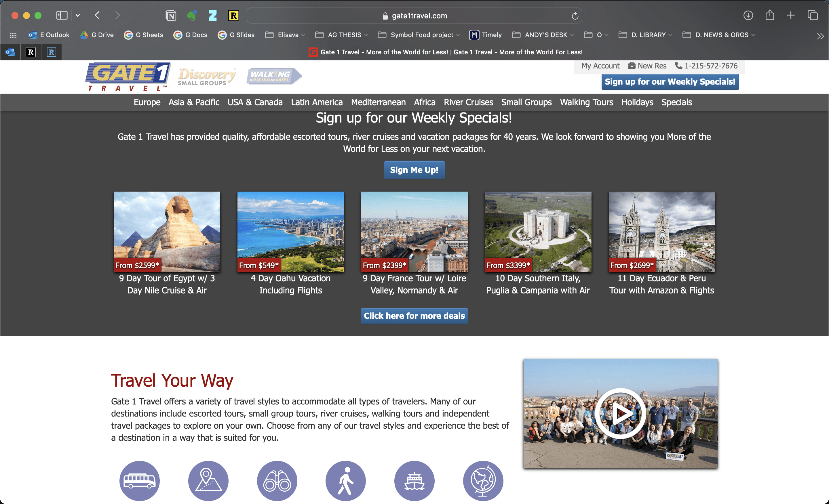Image resolution: width=829 pixels, height=504 pixels.
Task: Expand the AG THESIS bookmarks folder
Action: 341,35
